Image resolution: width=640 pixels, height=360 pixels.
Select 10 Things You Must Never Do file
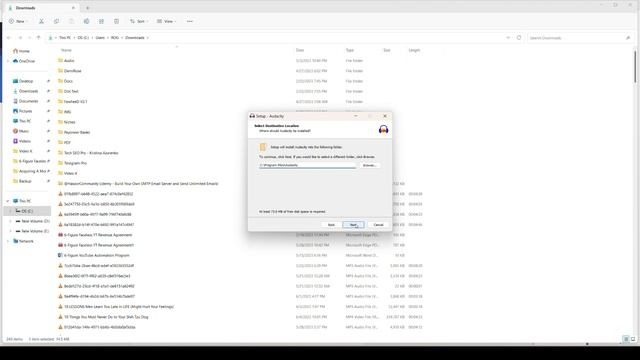pos(106,317)
